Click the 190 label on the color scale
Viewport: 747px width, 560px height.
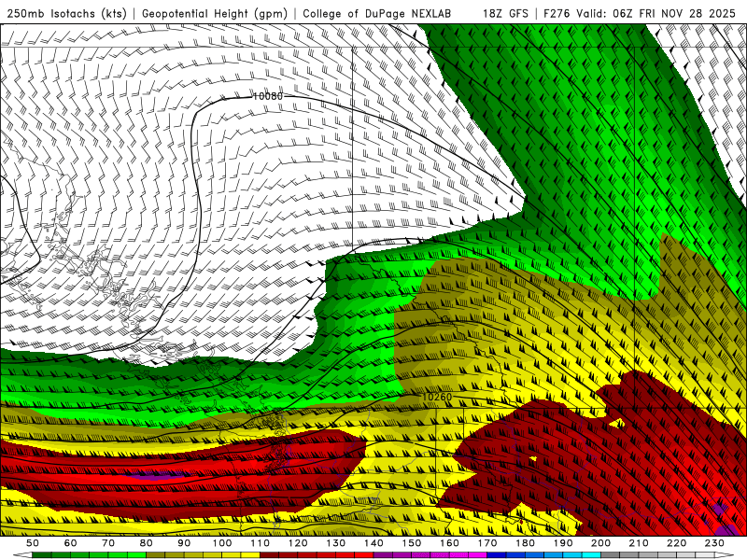tap(564, 543)
